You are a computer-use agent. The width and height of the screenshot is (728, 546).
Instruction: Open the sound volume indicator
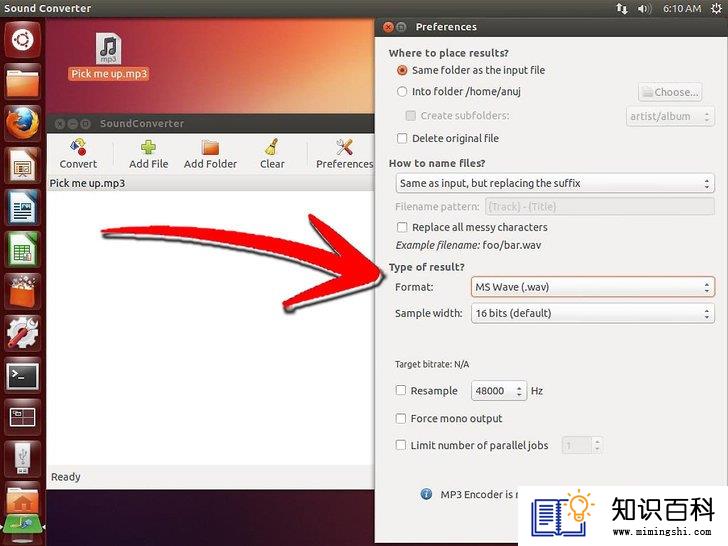pyautogui.click(x=644, y=8)
